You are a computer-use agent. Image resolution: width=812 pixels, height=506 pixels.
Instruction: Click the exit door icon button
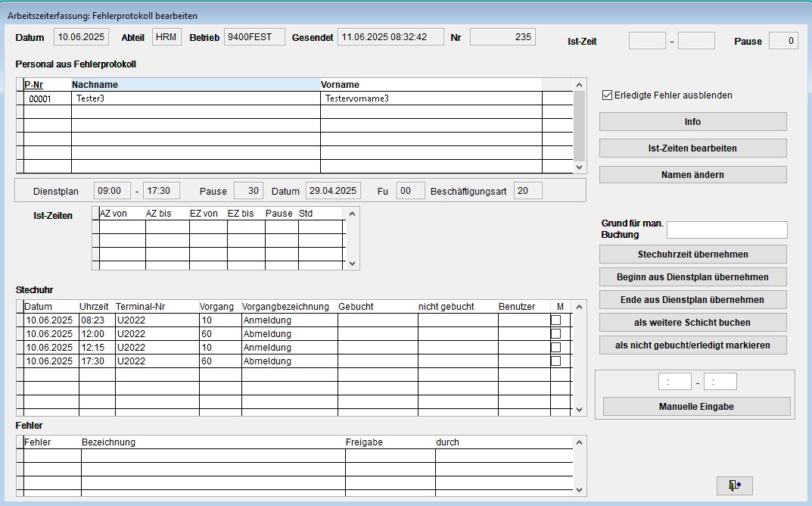pyautogui.click(x=734, y=486)
